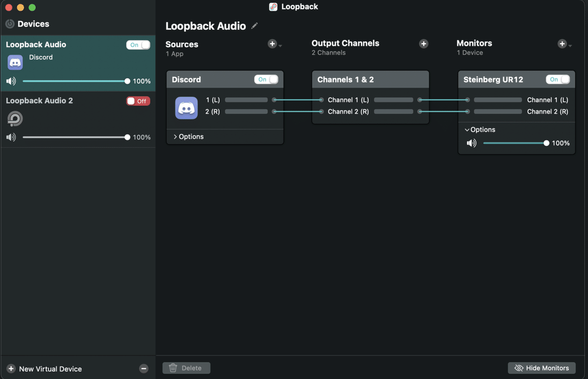Viewport: 588px width, 379px height.
Task: Remove selected device with minus icon
Action: [x=144, y=369]
